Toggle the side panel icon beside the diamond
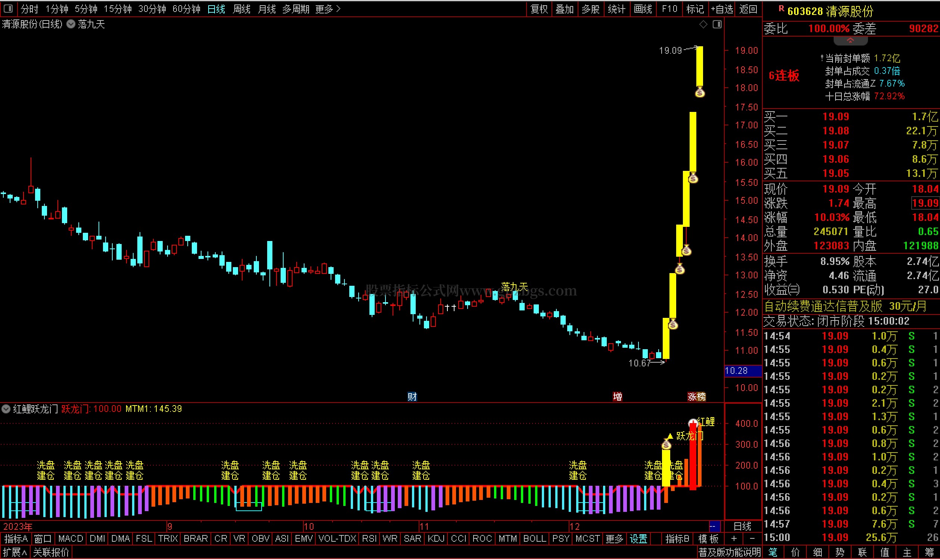 pos(717,25)
